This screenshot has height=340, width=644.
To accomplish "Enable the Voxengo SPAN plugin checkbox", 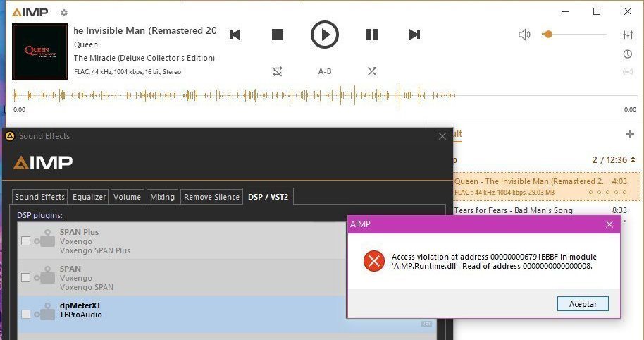I will [26, 277].
